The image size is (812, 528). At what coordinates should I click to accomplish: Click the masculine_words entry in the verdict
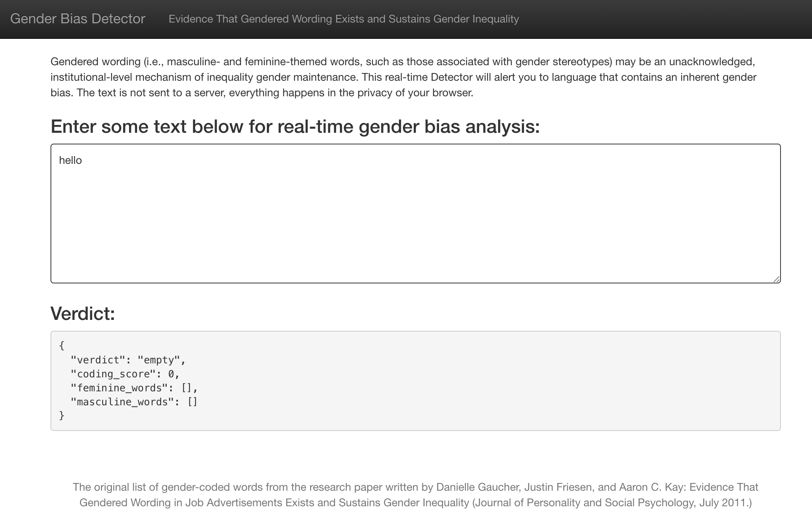pos(134,401)
